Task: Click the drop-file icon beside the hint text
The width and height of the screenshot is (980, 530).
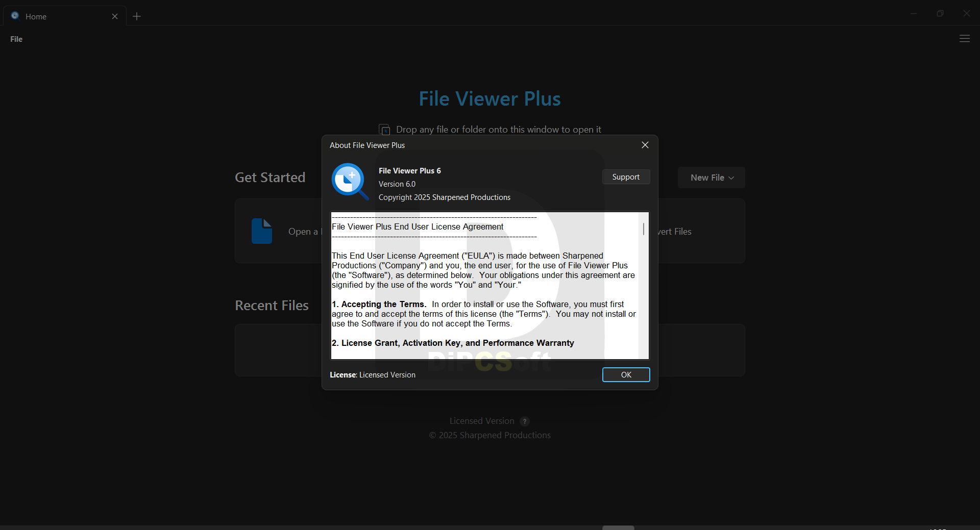Action: pos(384,130)
